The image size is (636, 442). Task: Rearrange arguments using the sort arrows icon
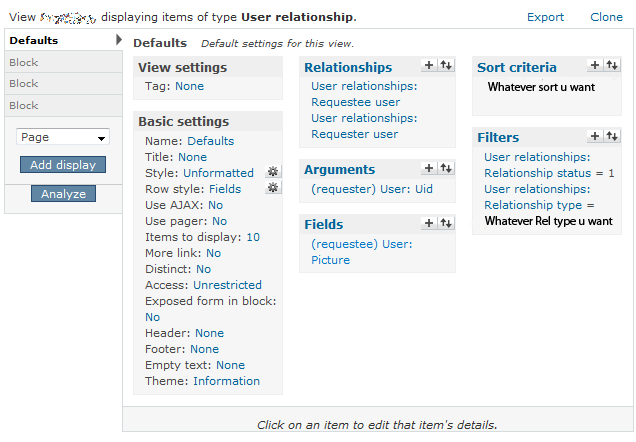[x=446, y=168]
